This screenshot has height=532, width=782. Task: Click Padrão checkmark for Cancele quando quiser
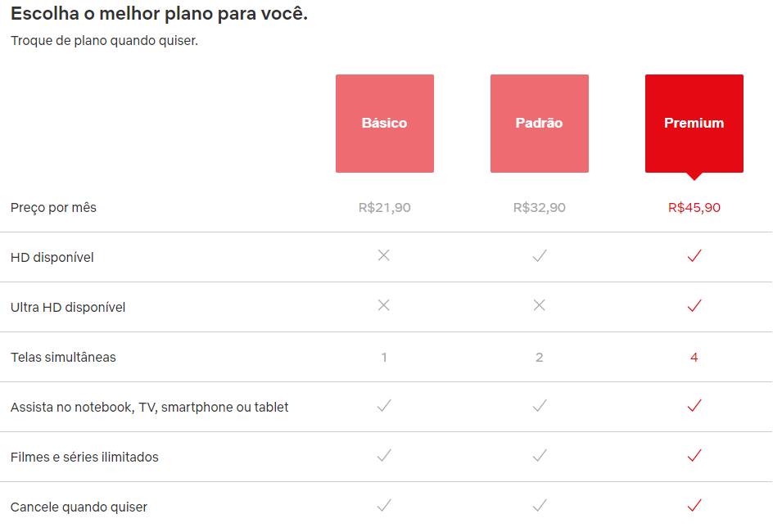click(539, 506)
